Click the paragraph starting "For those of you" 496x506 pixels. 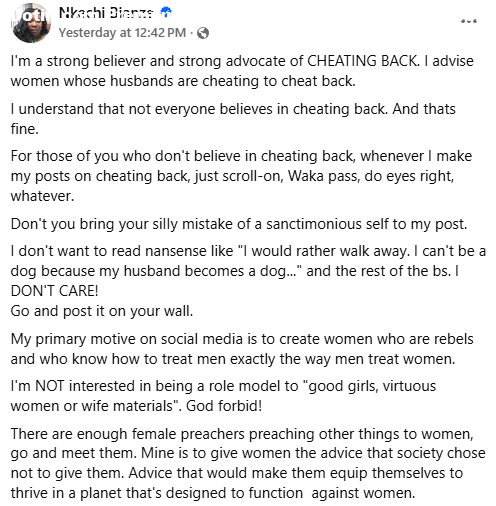[x=241, y=176]
